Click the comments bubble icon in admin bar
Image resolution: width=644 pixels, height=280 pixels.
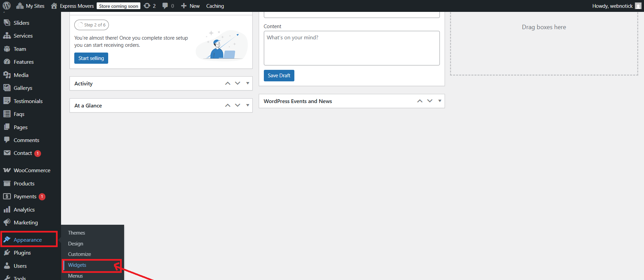tap(165, 6)
